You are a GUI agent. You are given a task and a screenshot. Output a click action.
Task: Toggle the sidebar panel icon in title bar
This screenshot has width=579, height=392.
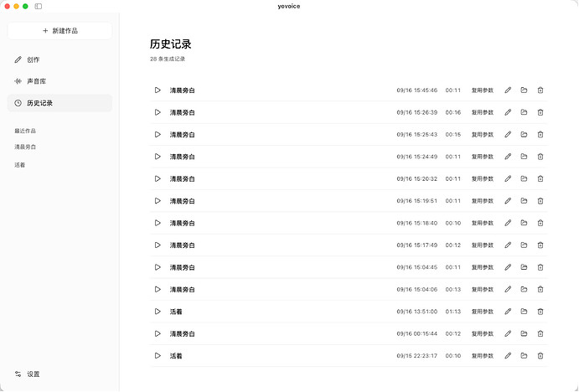point(39,6)
